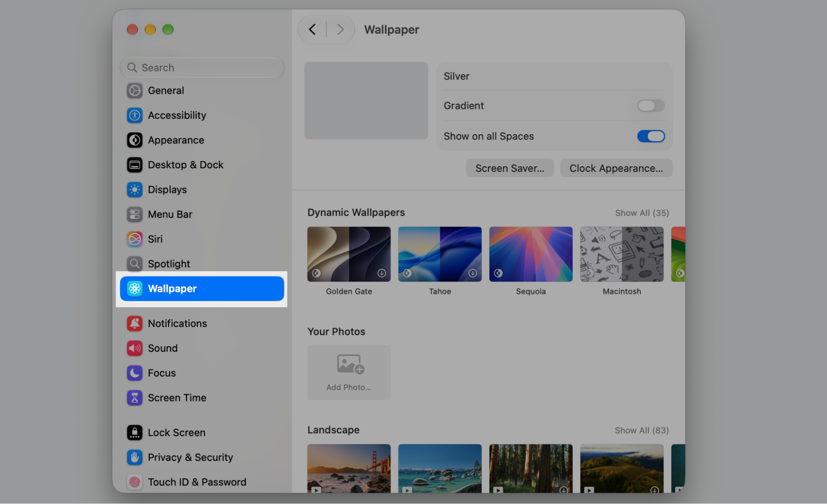Click the Touch ID fingerprint icon

coord(134,483)
